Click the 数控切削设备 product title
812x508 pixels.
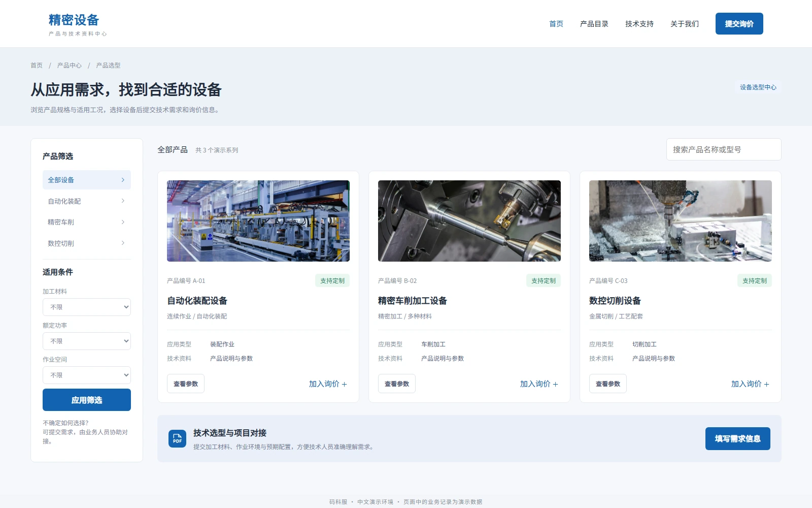click(x=615, y=301)
